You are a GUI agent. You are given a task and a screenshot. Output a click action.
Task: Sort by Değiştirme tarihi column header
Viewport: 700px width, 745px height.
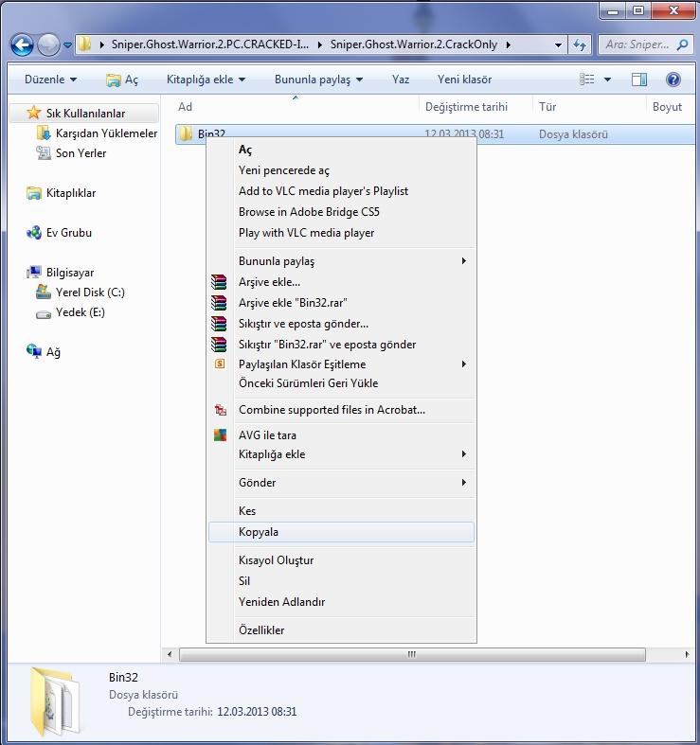point(466,107)
